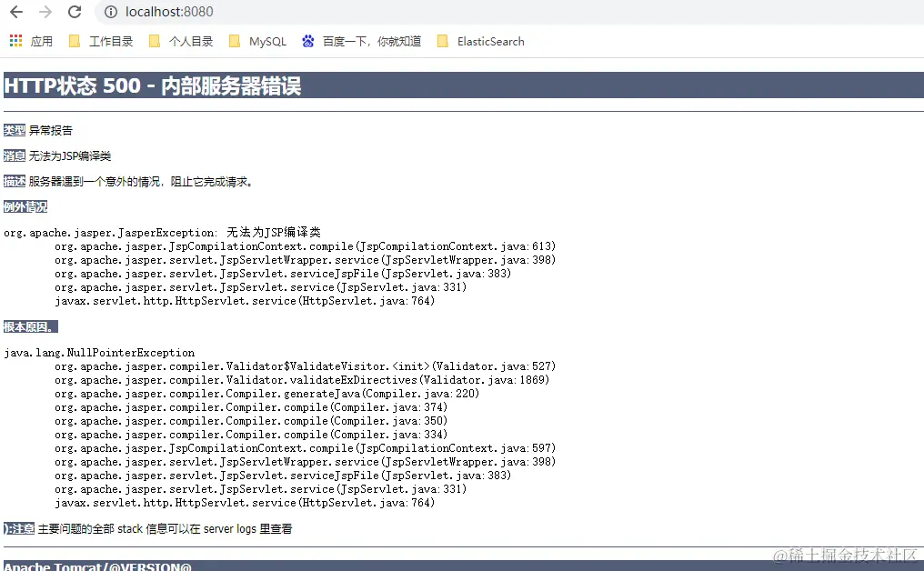Go back to the previous page
924x571 pixels.
coord(16,12)
